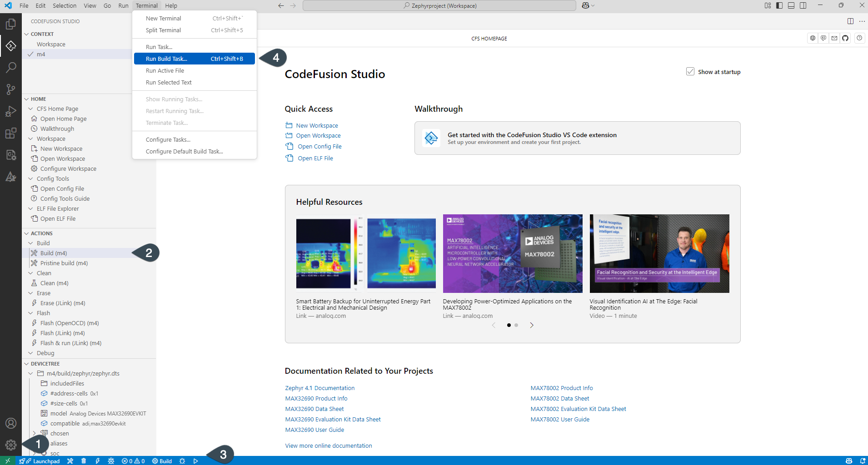Open the Extensions view
Viewport: 868px width, 465px height.
pyautogui.click(x=11, y=133)
